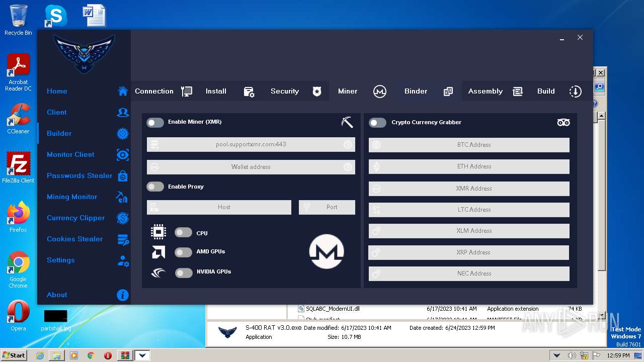644x362 pixels.
Task: Click the Mining Monitor pickaxe icon
Action: coord(122,197)
